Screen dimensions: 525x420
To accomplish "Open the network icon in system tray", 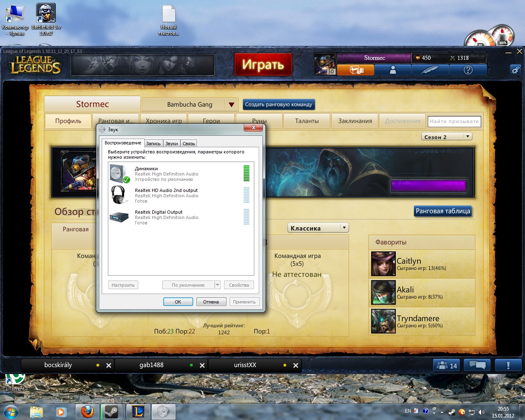I will [x=472, y=412].
